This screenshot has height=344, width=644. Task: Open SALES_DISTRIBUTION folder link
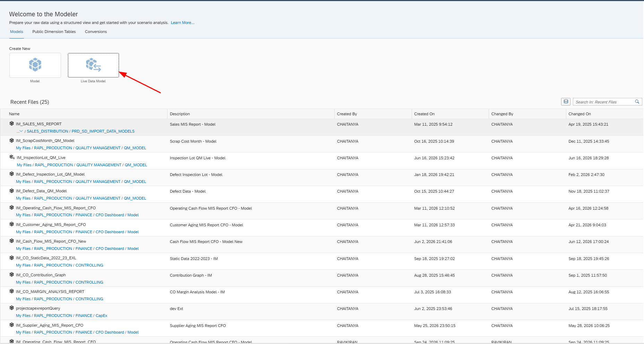point(48,131)
